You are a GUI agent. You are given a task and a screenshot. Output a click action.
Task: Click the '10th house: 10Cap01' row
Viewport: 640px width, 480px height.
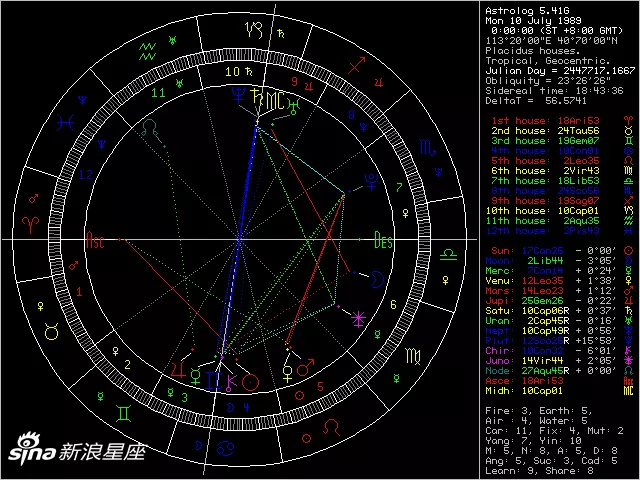click(x=559, y=211)
